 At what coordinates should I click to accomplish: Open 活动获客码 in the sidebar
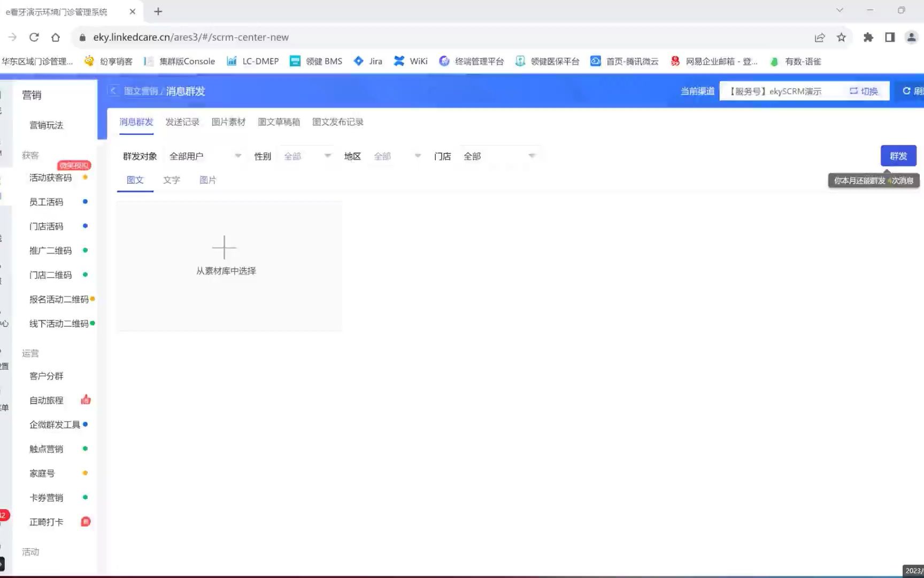pyautogui.click(x=50, y=178)
